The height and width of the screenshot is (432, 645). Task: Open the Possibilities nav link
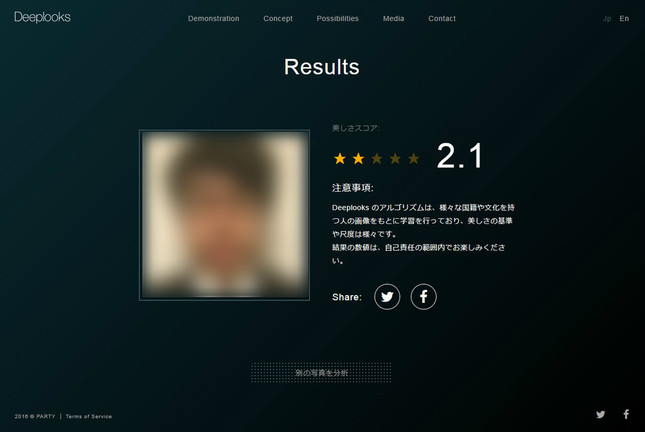(x=337, y=19)
